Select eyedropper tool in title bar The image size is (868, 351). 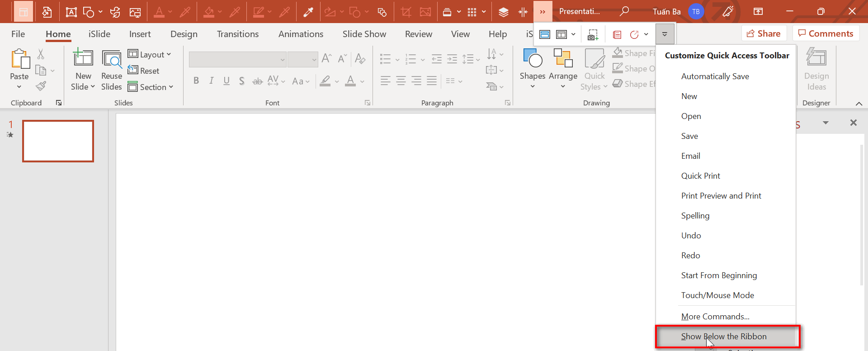click(x=308, y=12)
